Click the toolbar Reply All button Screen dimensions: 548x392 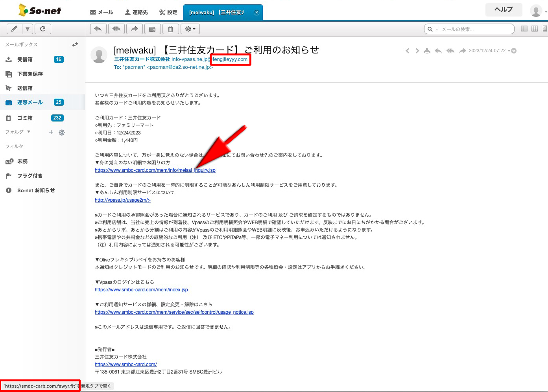coord(116,29)
